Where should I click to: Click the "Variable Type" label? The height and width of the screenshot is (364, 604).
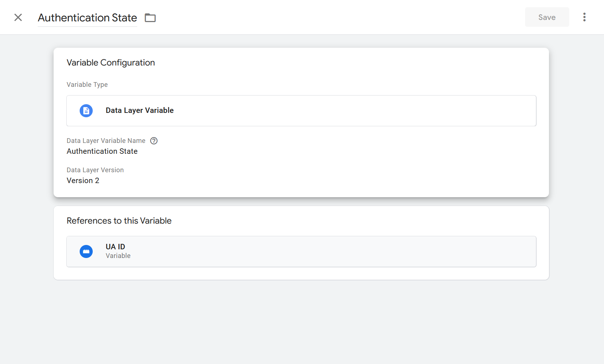click(x=87, y=85)
